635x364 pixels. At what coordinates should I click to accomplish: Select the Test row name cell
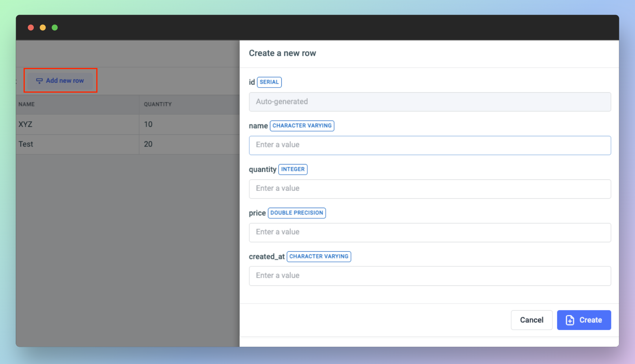(26, 144)
